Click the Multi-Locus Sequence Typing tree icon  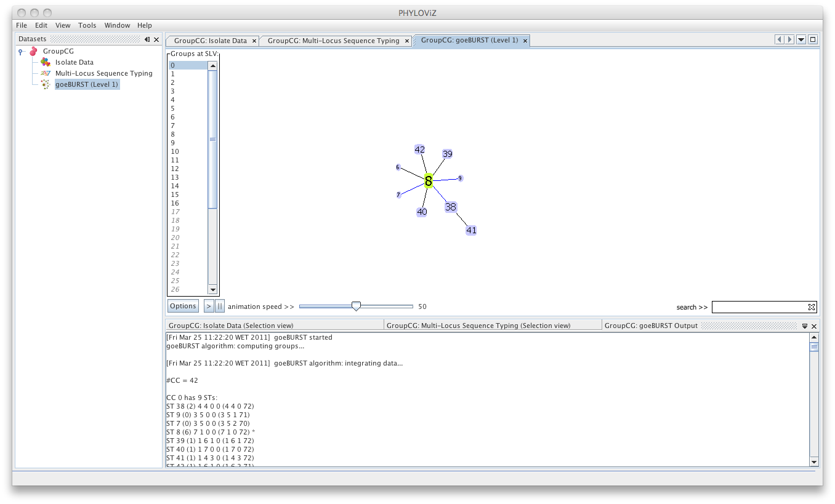[46, 73]
